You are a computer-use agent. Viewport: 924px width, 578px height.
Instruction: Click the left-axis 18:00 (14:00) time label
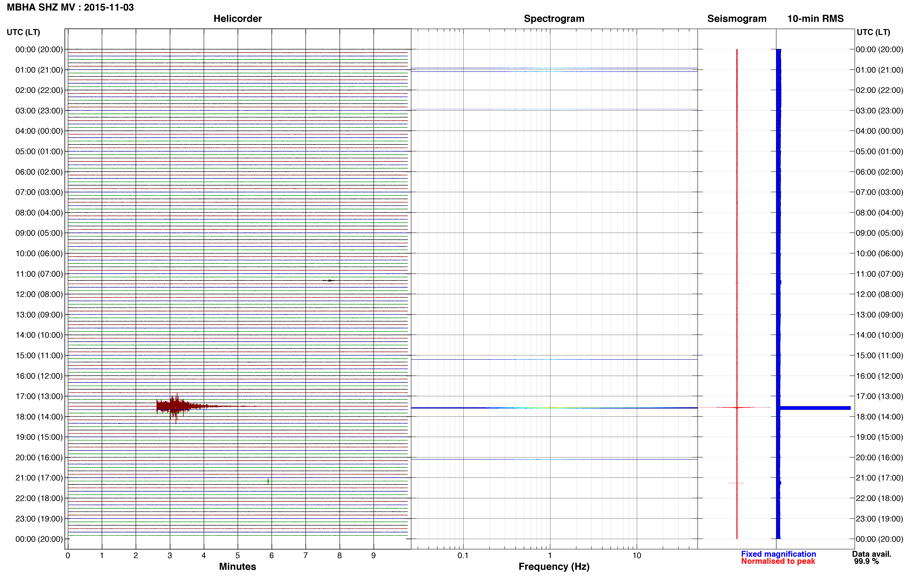pyautogui.click(x=39, y=417)
